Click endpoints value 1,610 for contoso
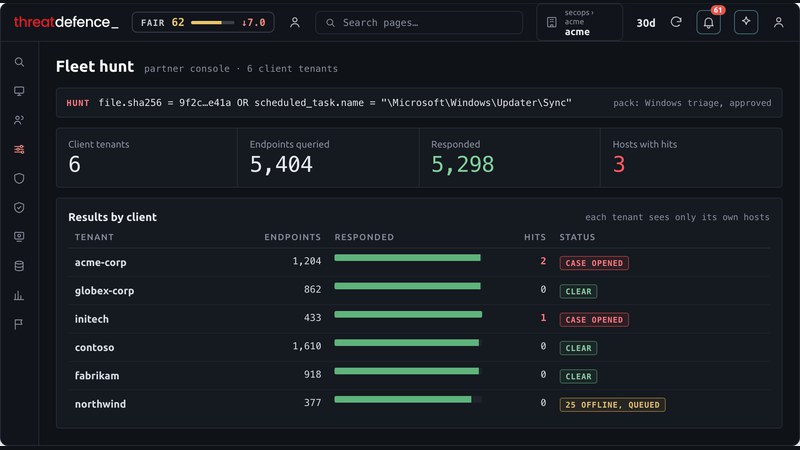800x450 pixels. coord(307,346)
